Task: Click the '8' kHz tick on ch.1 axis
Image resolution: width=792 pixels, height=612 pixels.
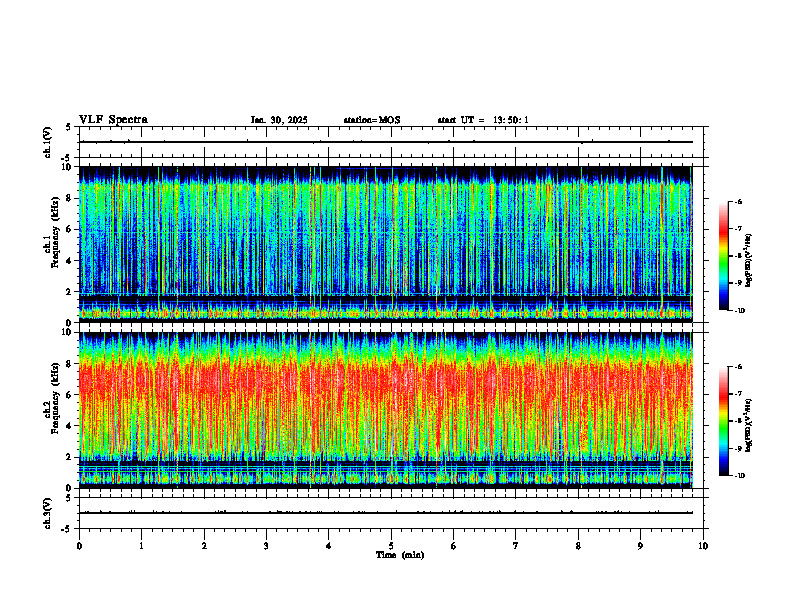Action: point(70,198)
